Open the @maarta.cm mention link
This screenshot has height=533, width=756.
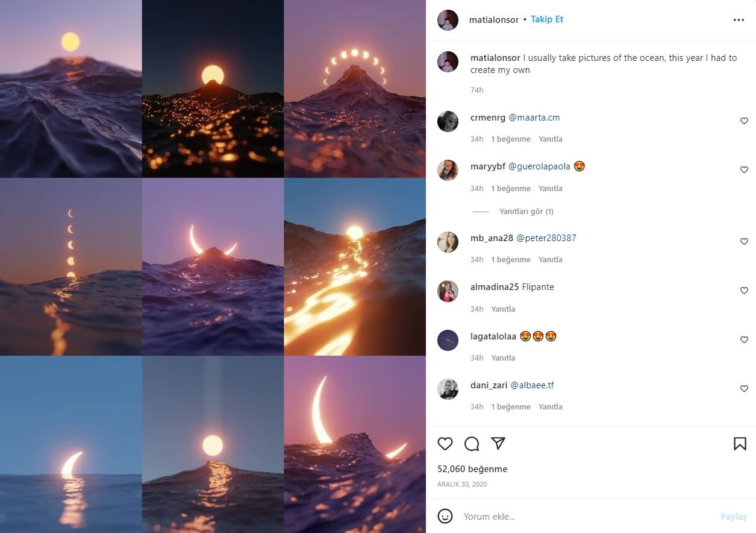click(x=534, y=118)
